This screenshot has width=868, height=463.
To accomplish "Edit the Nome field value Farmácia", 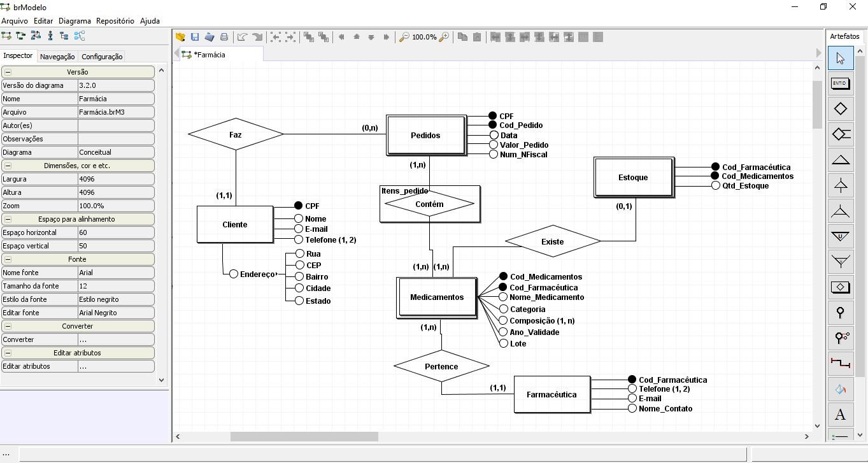I will click(x=116, y=99).
